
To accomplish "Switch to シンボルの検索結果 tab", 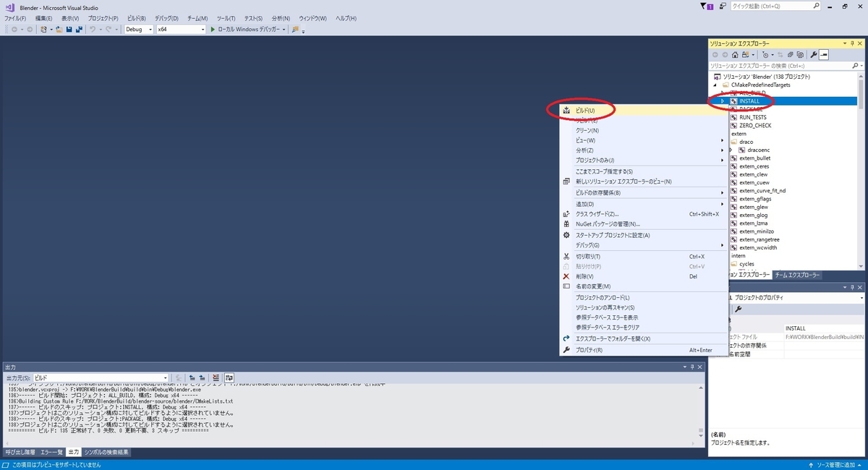I will click(107, 452).
